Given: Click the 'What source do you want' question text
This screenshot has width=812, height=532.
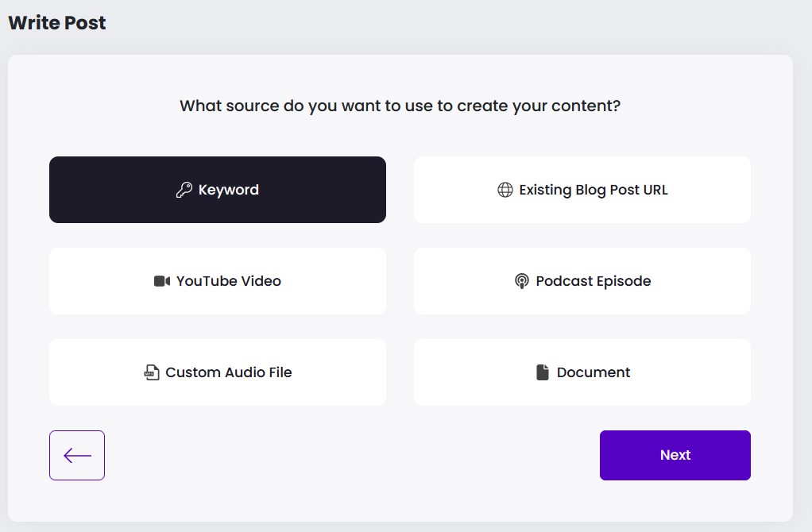Looking at the screenshot, I should [400, 106].
